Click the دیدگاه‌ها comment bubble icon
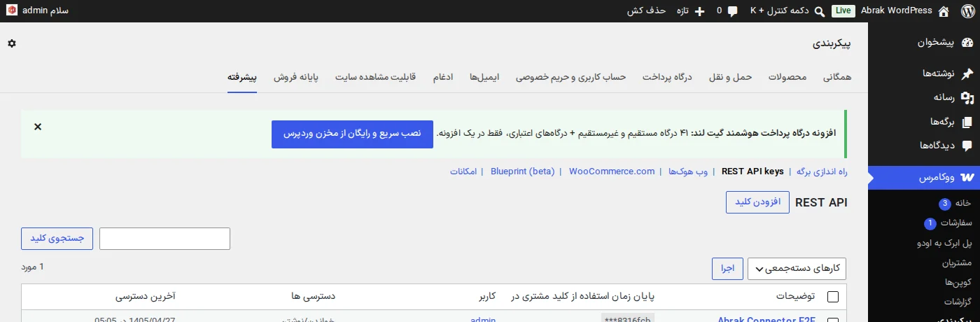The image size is (980, 322). 967,146
